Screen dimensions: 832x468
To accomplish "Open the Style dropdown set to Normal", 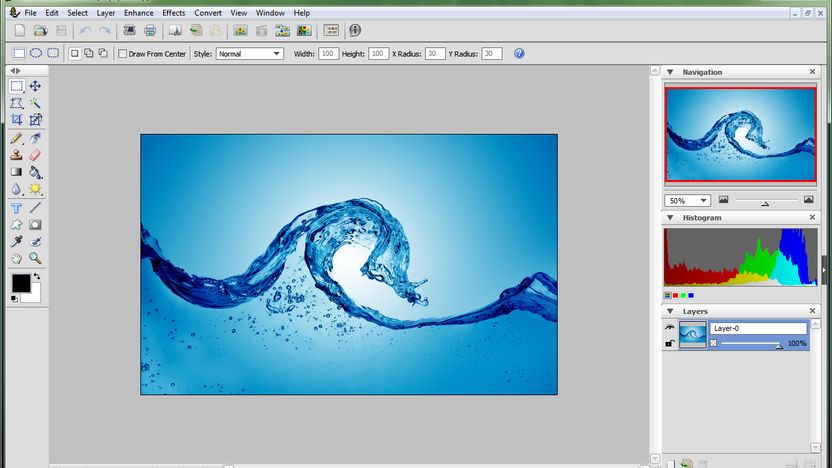I will [x=249, y=54].
